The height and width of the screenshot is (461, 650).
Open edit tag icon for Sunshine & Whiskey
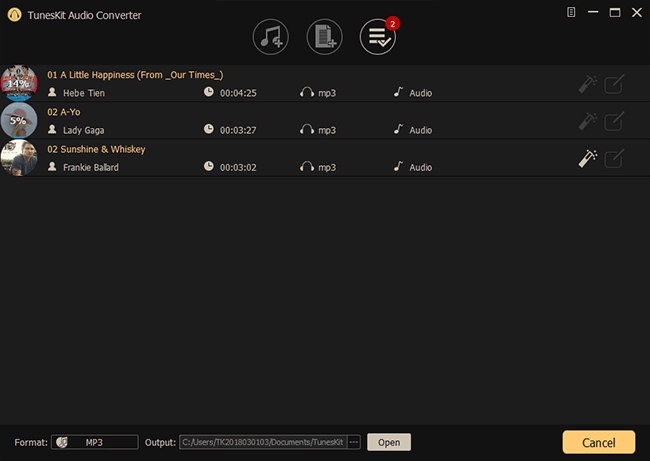(614, 159)
